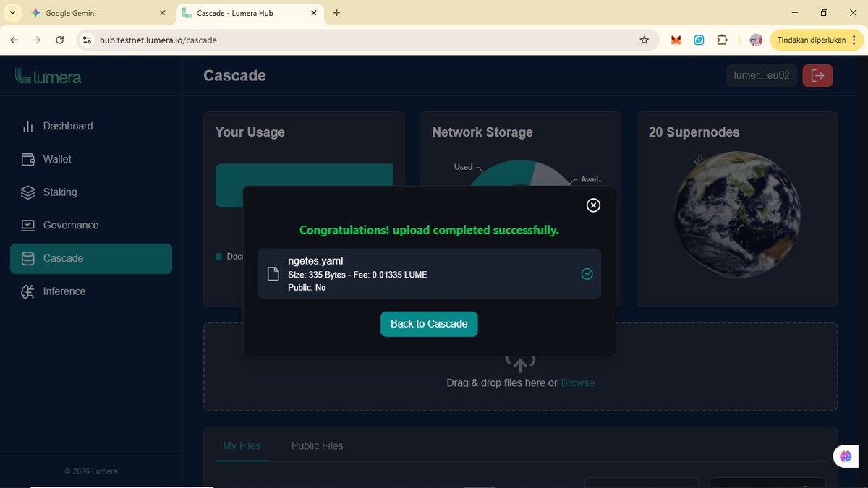
Task: Click Back to Cascade button
Action: [429, 324]
